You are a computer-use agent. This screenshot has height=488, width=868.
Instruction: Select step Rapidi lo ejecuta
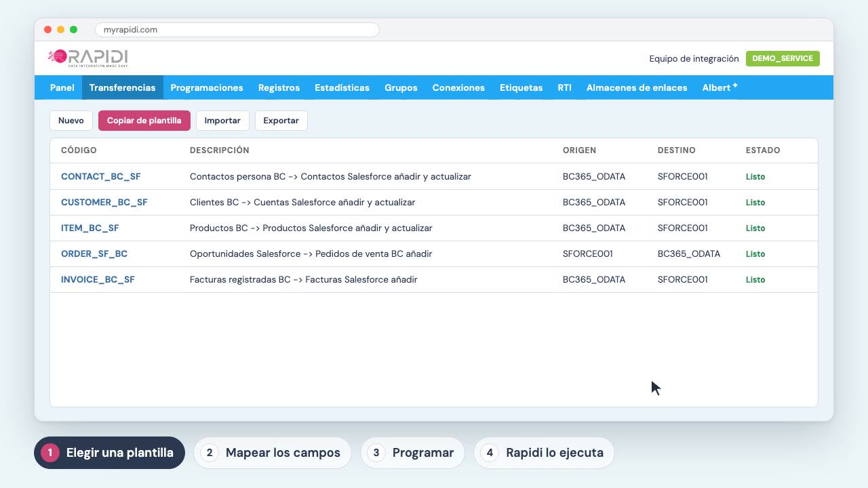(544, 453)
